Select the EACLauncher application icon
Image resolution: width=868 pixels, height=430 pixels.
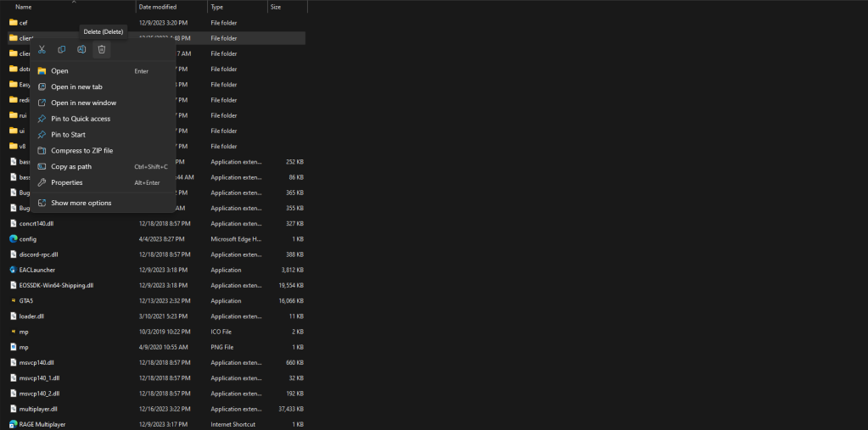point(13,270)
